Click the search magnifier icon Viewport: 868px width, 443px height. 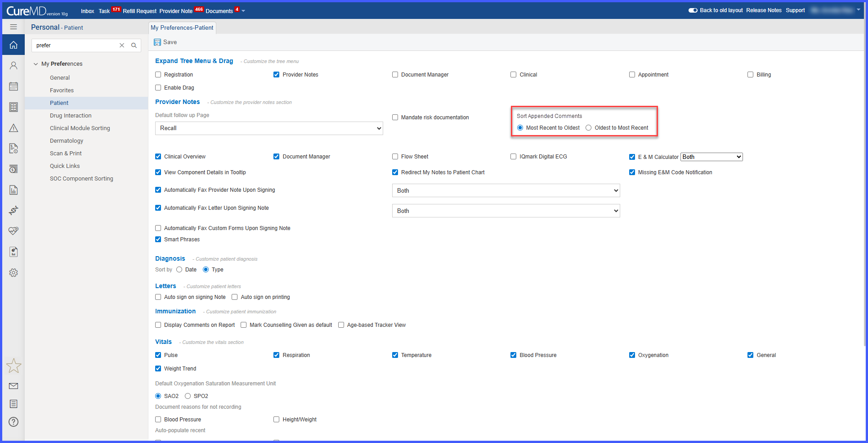(x=134, y=45)
